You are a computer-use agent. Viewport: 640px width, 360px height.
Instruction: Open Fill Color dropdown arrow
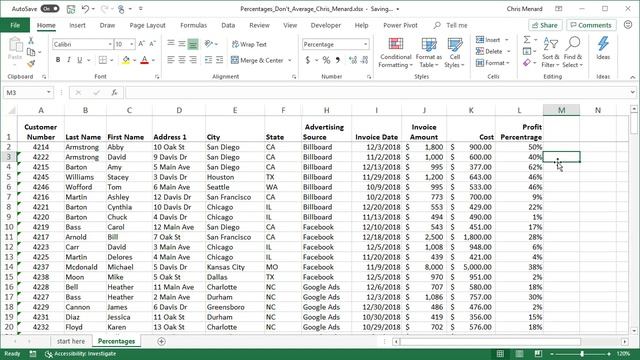(x=134, y=60)
